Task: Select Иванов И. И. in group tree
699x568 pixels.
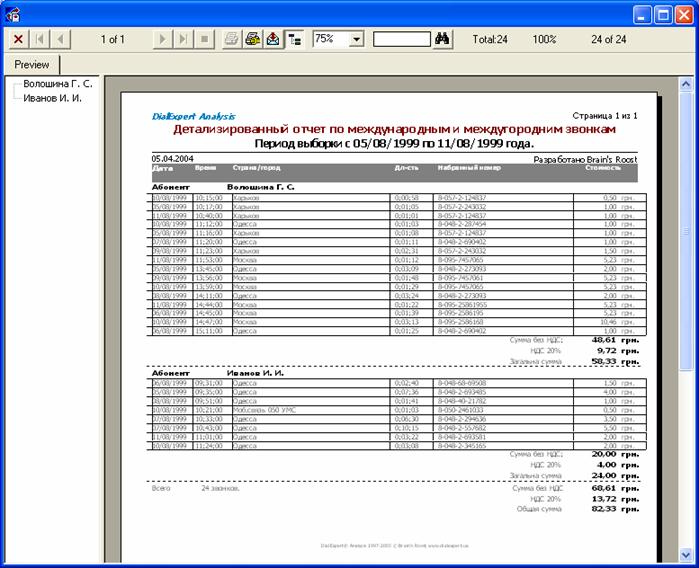Action: pos(52,98)
